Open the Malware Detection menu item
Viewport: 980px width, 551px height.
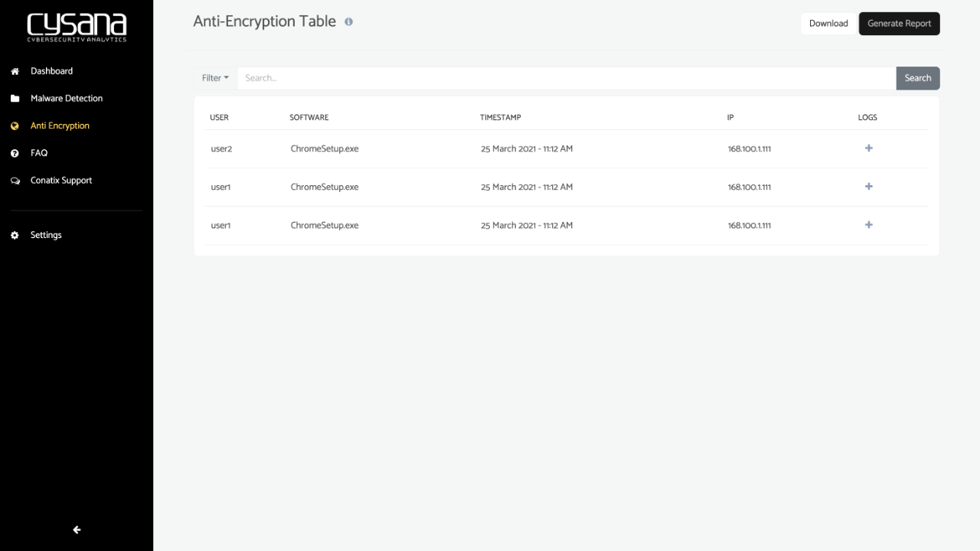67,99
